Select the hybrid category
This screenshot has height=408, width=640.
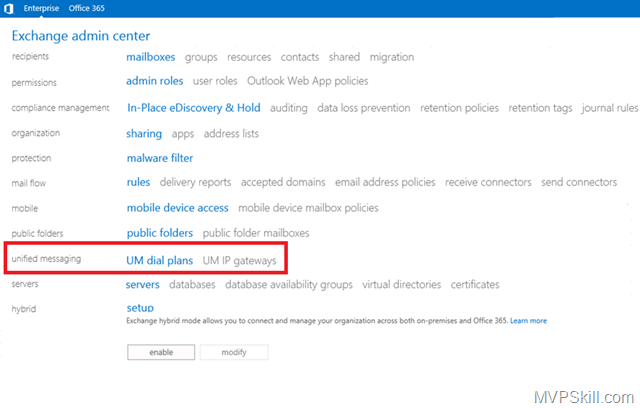[x=24, y=309]
